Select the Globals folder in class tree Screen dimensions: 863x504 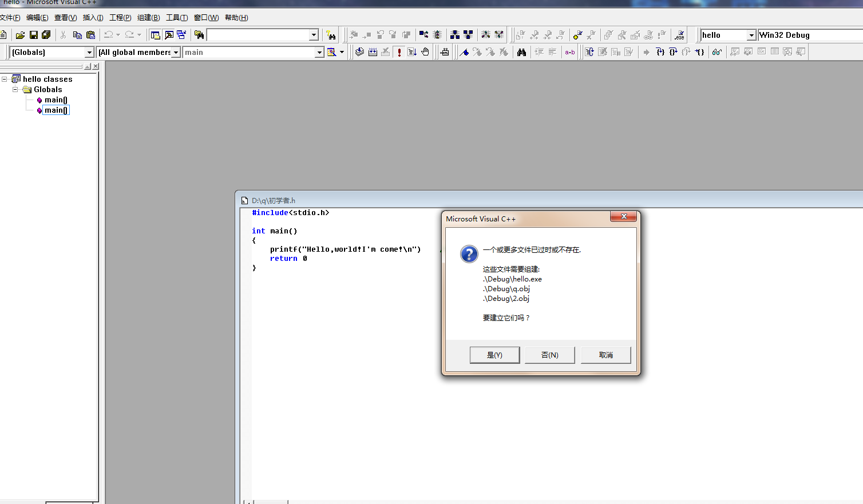point(47,89)
